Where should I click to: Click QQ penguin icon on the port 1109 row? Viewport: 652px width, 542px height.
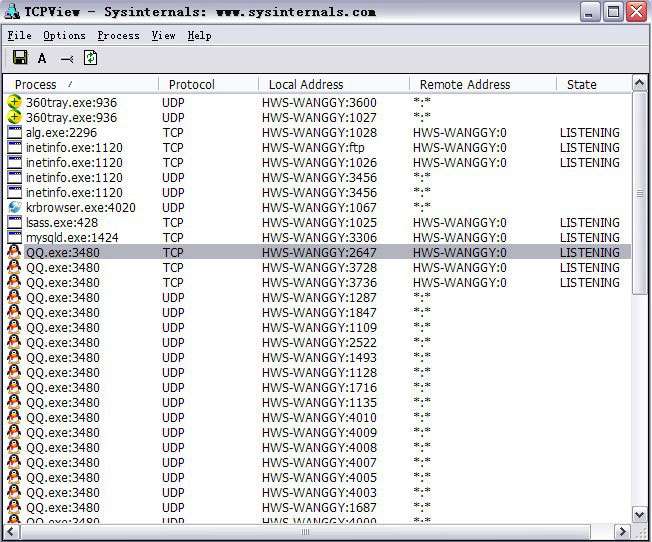[x=14, y=327]
